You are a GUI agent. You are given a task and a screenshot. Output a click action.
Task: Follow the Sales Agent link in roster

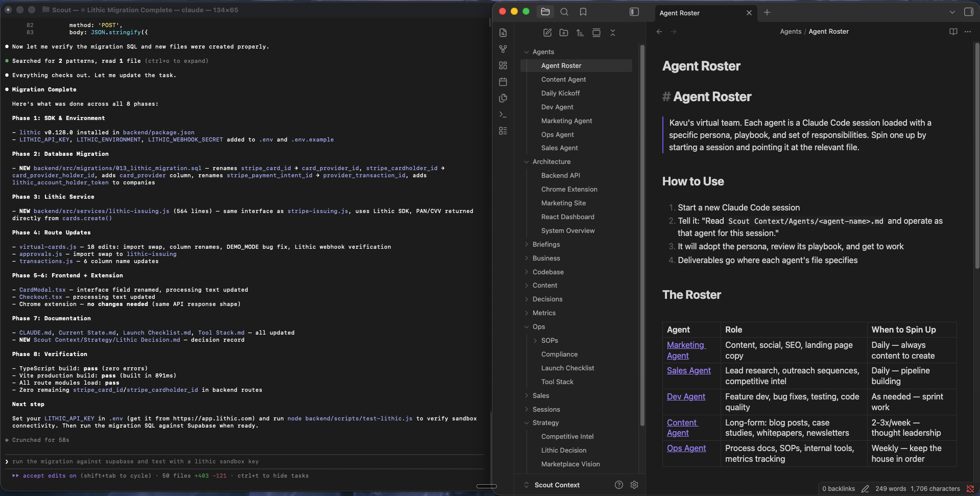[688, 371]
